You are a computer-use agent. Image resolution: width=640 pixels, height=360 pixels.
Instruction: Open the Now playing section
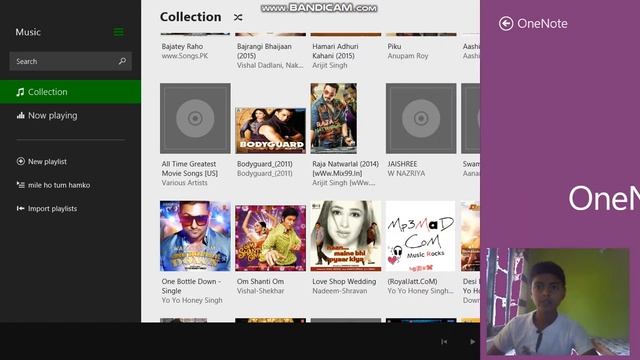click(70, 116)
